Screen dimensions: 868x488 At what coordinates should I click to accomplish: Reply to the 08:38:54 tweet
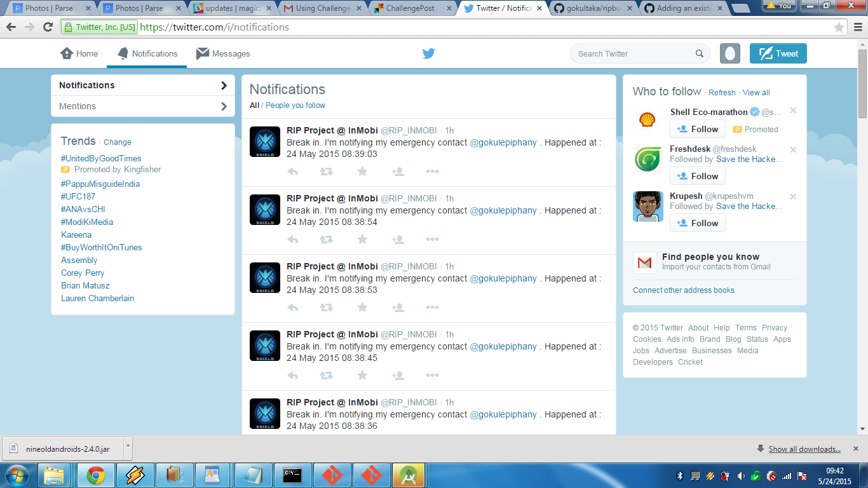293,240
